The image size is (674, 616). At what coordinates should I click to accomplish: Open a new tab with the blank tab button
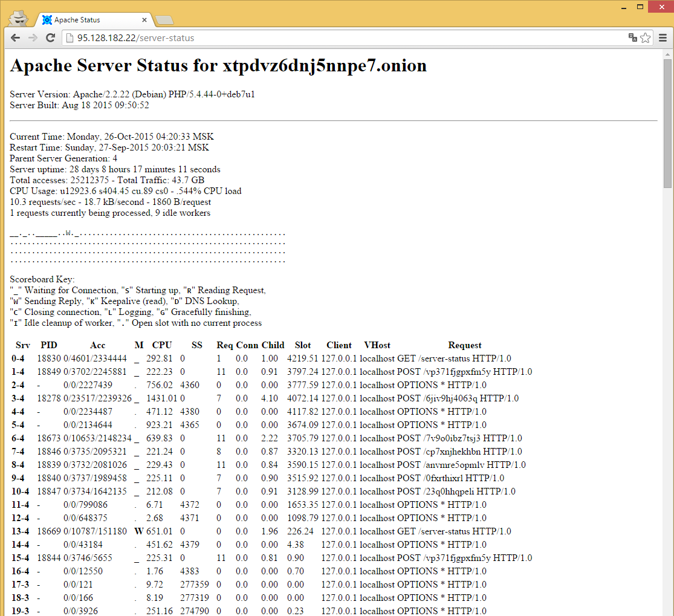(164, 20)
